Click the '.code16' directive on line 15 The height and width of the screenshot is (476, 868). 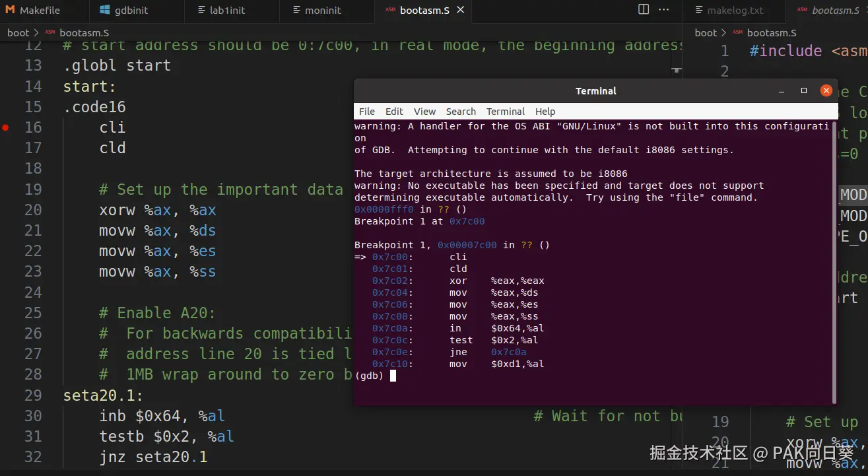[94, 107]
